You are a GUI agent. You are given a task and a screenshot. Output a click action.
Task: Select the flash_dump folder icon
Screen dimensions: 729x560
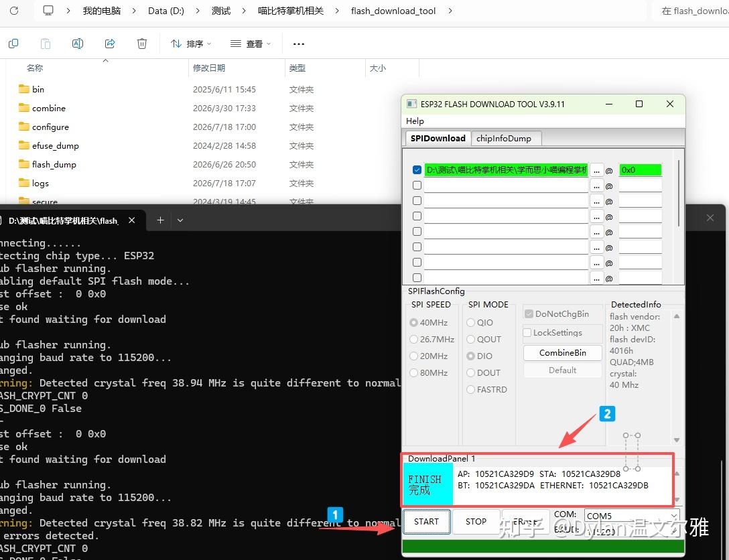click(x=23, y=164)
